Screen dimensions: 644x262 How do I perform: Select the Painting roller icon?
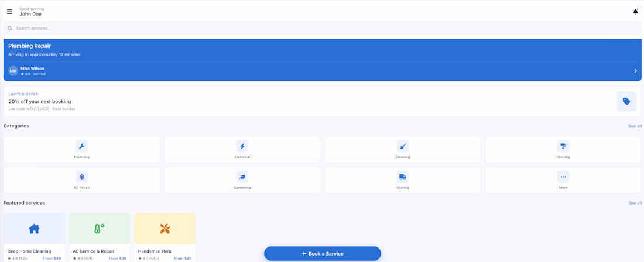(563, 146)
